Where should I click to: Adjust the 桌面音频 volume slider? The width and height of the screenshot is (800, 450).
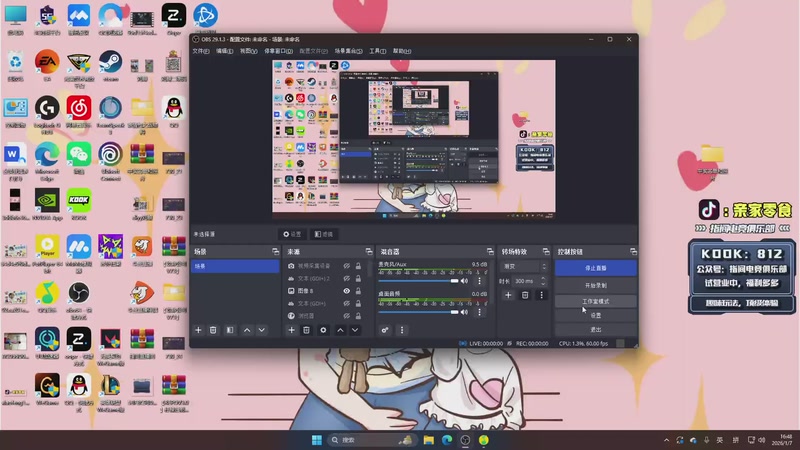point(418,312)
